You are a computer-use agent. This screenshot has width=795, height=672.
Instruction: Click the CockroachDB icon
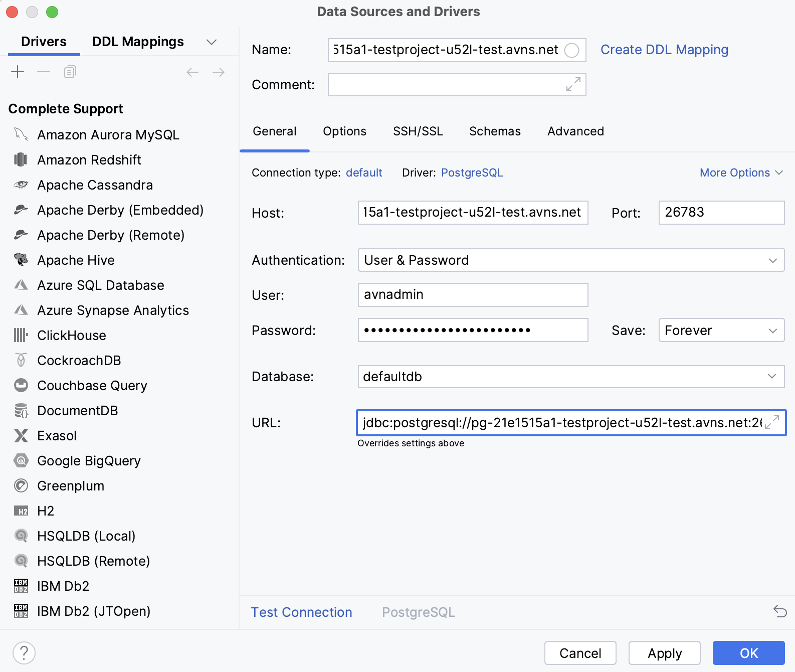(21, 360)
